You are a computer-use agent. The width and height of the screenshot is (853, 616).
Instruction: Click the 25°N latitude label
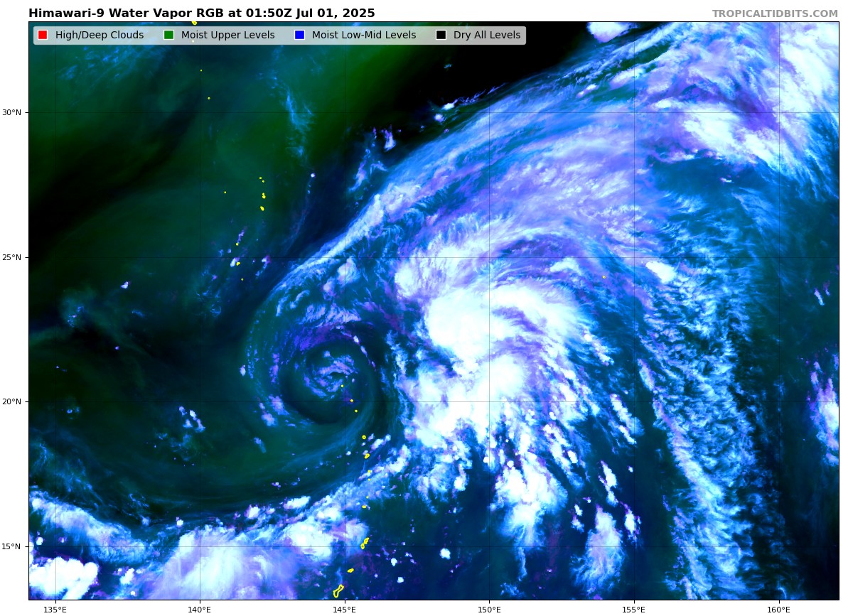(x=12, y=257)
